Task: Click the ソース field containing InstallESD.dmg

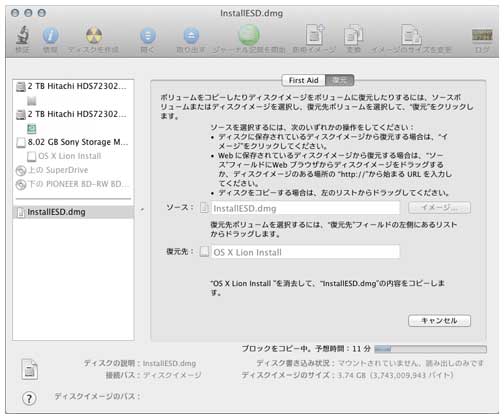Action: coord(305,208)
